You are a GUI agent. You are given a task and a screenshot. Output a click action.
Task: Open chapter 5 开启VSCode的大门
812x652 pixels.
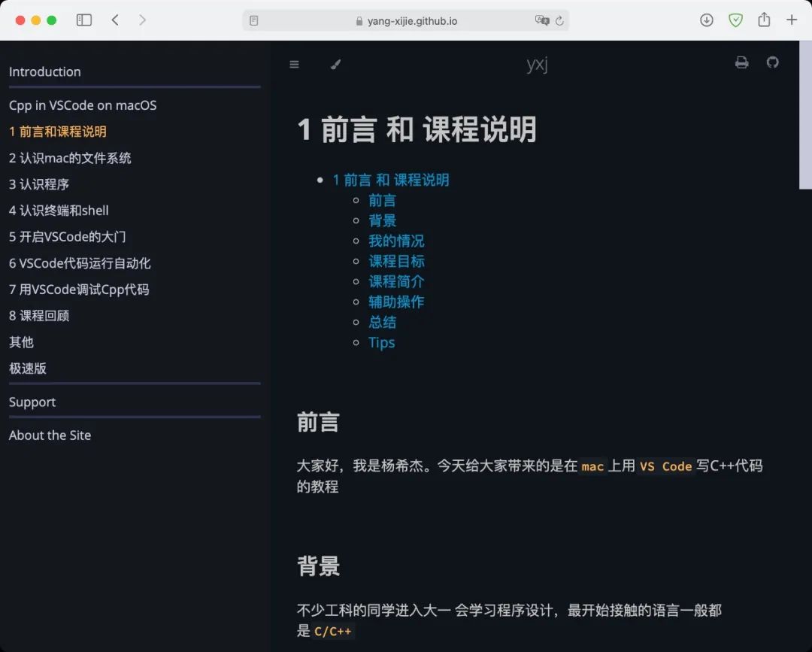coord(68,237)
